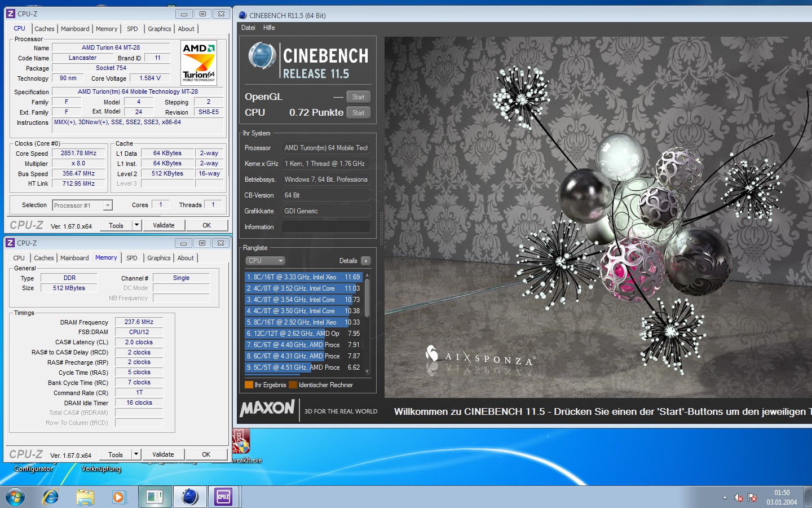Click Core Speed value 2851.78 MHz
The width and height of the screenshot is (812, 508).
(x=79, y=154)
